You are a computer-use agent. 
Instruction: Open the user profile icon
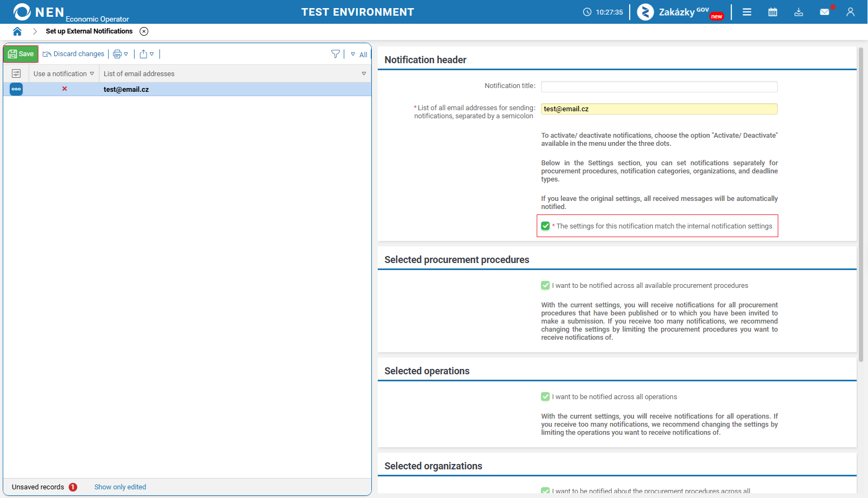coord(851,12)
